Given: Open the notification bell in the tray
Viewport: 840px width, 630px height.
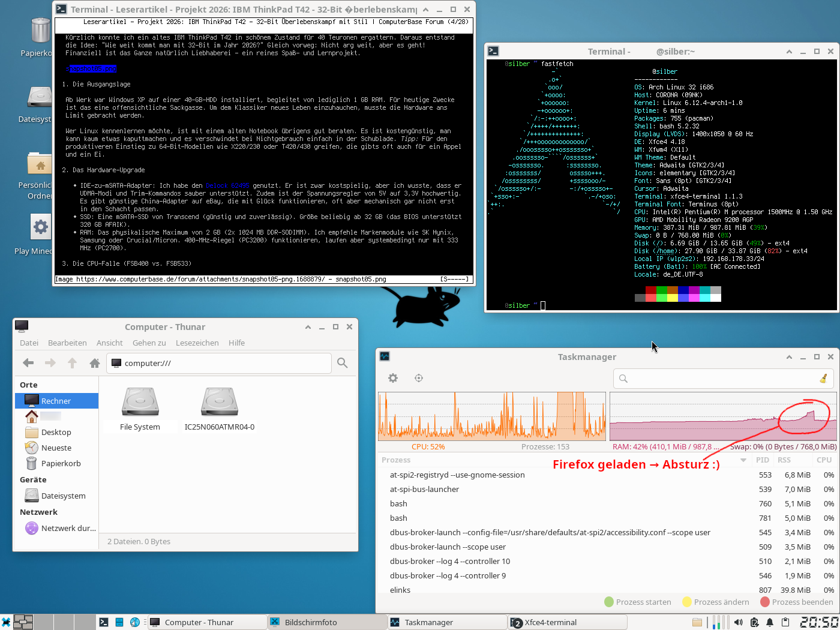Looking at the screenshot, I should 770,622.
